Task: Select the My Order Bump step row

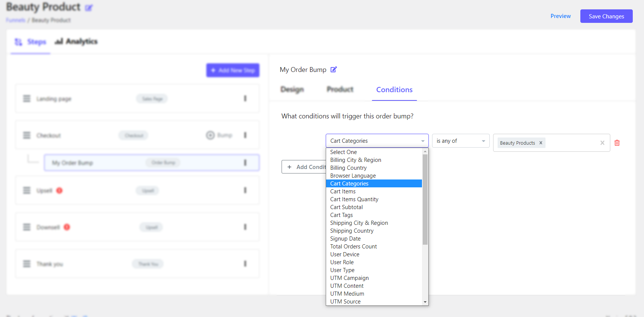Action: (x=152, y=163)
